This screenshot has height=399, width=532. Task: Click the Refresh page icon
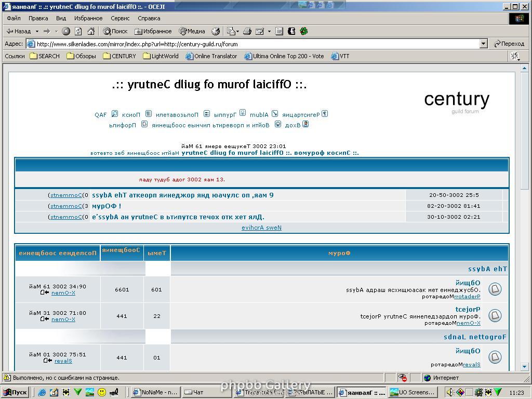(x=78, y=31)
